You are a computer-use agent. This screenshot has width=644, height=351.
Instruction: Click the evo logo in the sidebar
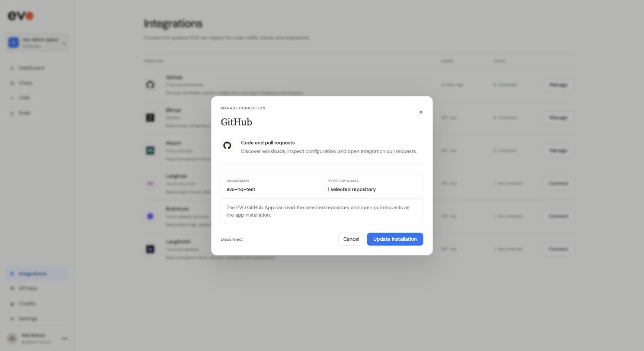click(20, 16)
